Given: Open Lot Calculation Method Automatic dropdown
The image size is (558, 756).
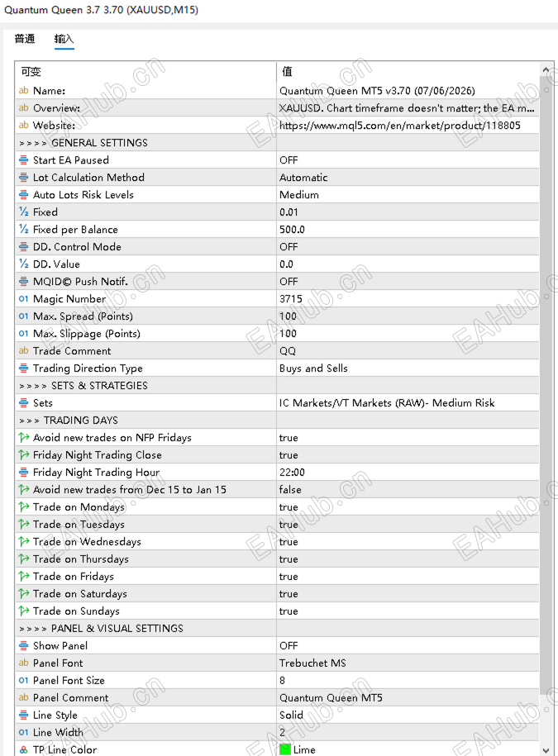Looking at the screenshot, I should coord(408,178).
